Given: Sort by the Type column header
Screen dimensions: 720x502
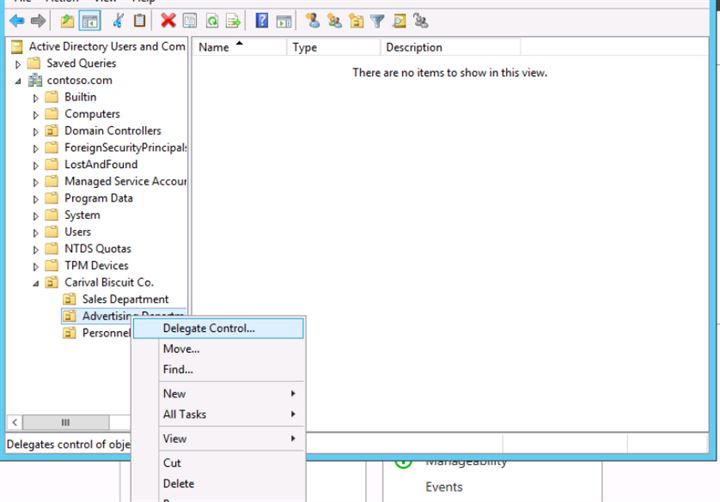Looking at the screenshot, I should (x=305, y=47).
